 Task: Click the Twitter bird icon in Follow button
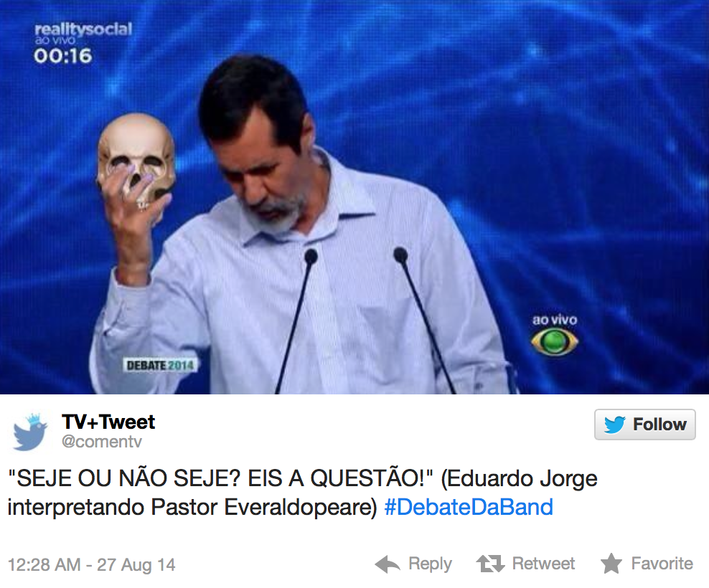click(614, 425)
